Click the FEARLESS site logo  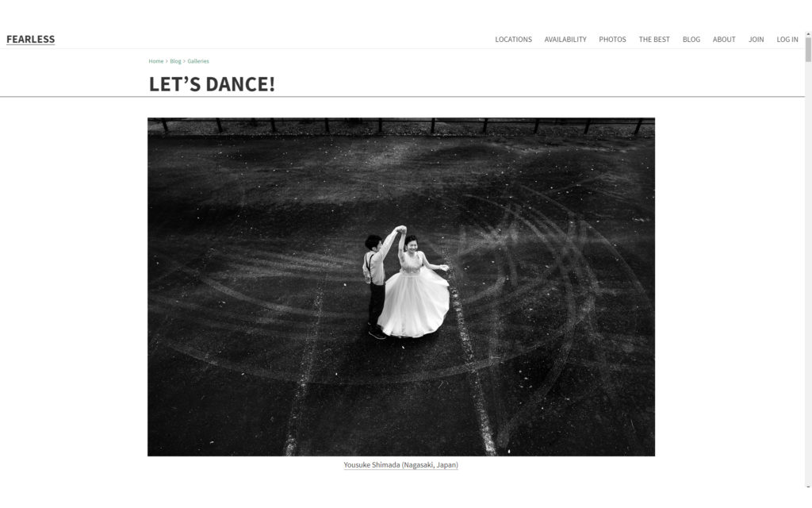coord(31,40)
